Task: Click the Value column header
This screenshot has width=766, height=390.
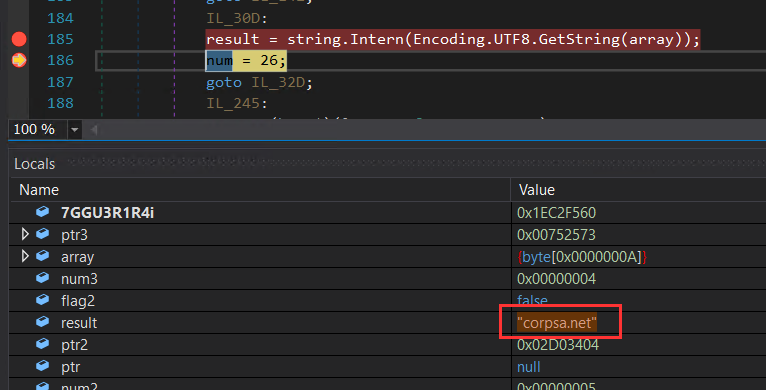Action: click(x=536, y=190)
